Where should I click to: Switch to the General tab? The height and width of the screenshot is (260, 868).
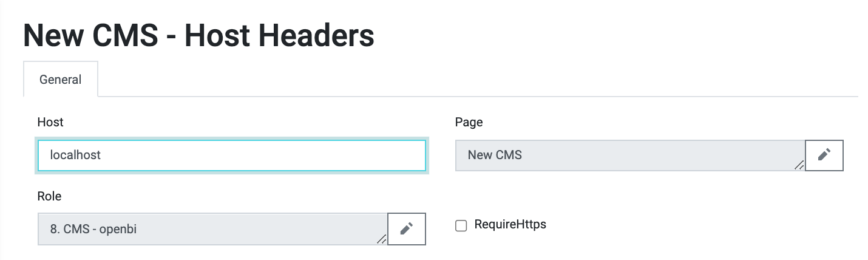pyautogui.click(x=61, y=80)
